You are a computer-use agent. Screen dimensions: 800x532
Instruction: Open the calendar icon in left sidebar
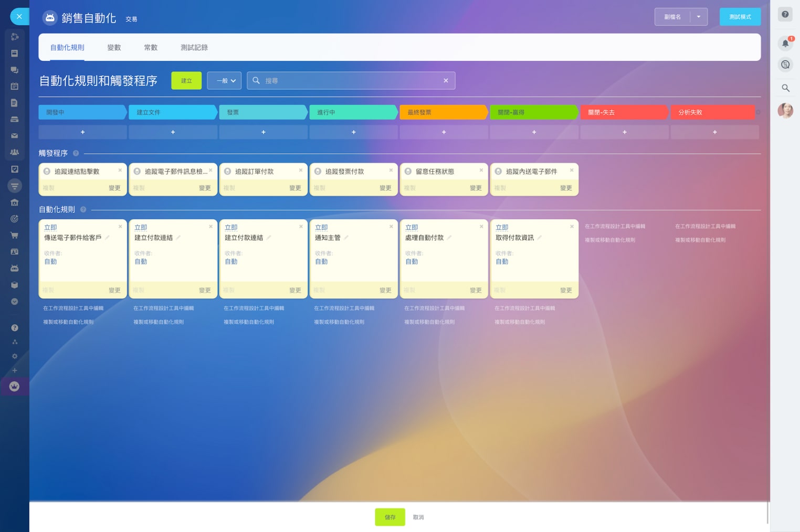15,86
